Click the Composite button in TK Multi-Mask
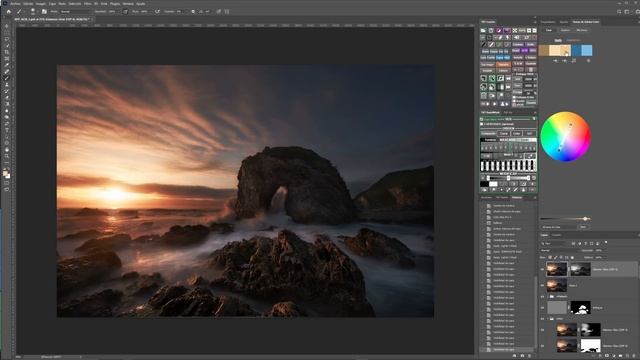This screenshot has height=360, width=640. coord(488,133)
